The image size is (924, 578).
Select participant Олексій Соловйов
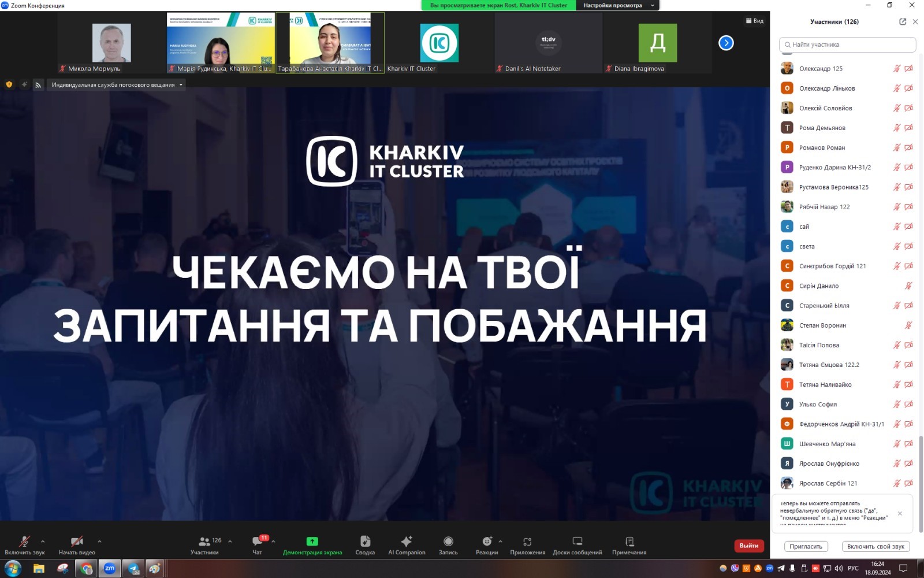click(x=847, y=108)
